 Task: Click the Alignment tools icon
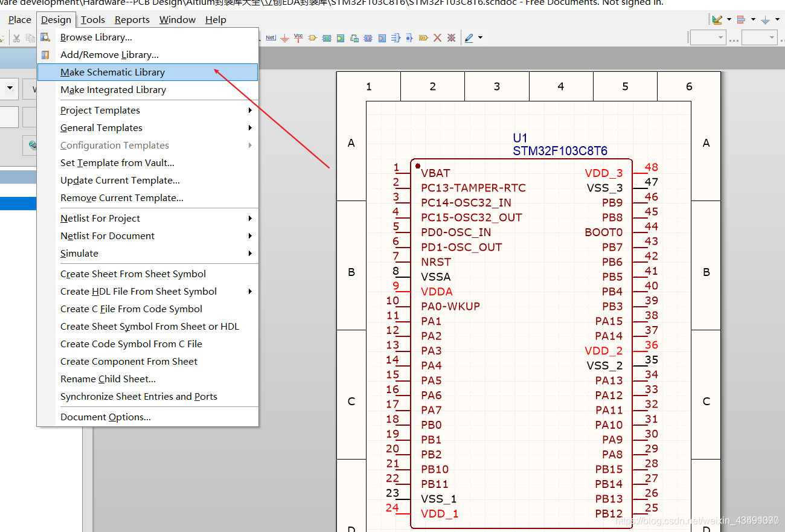(742, 19)
